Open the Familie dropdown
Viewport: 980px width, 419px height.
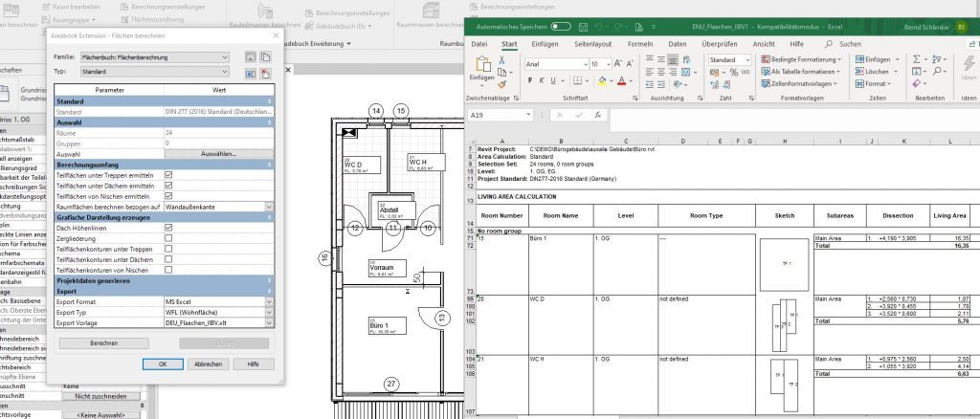(x=225, y=57)
